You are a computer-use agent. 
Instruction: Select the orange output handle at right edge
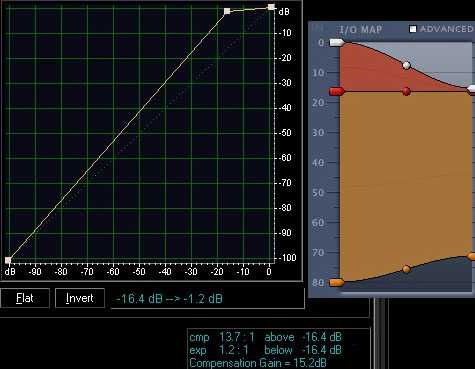click(x=471, y=256)
